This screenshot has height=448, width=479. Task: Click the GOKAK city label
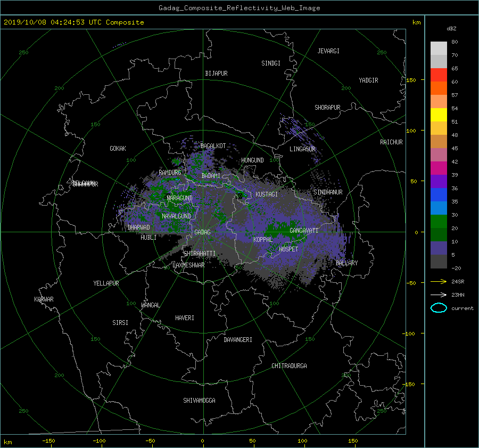[x=118, y=149]
